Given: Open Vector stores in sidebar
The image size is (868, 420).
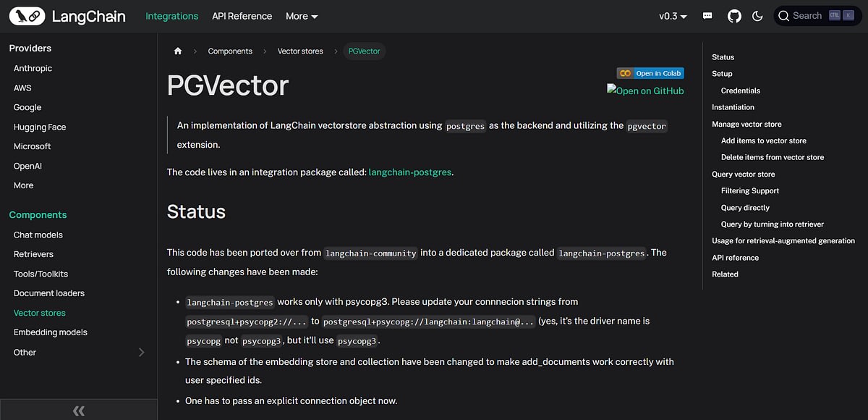Looking at the screenshot, I should 39,313.
